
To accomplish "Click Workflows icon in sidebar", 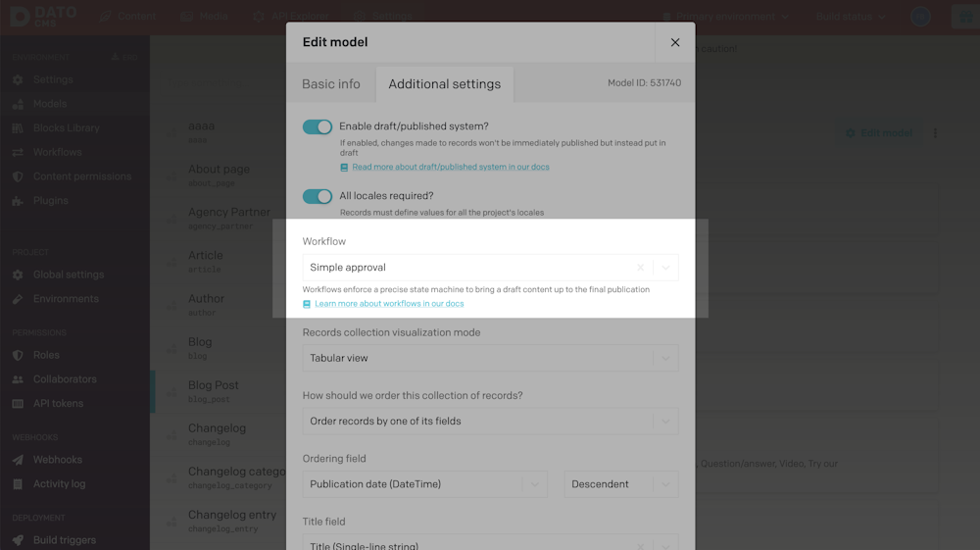I will click(18, 153).
